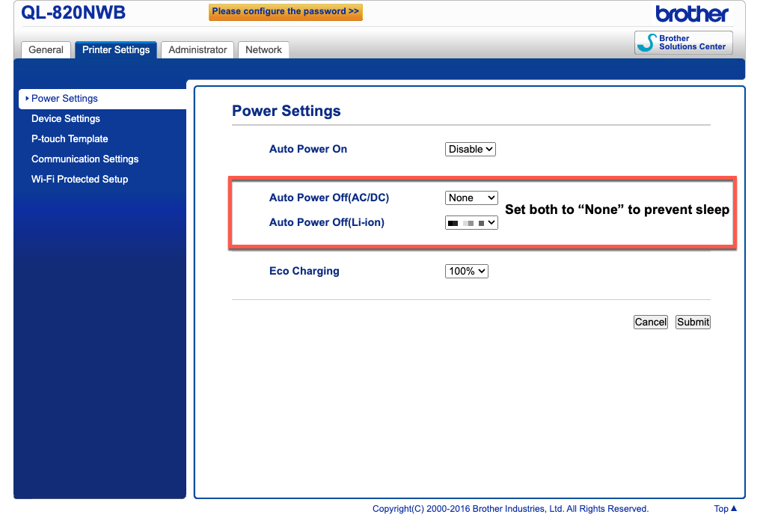This screenshot has height=532, width=775.
Task: Open the Auto Power On dropdown
Action: (x=470, y=149)
